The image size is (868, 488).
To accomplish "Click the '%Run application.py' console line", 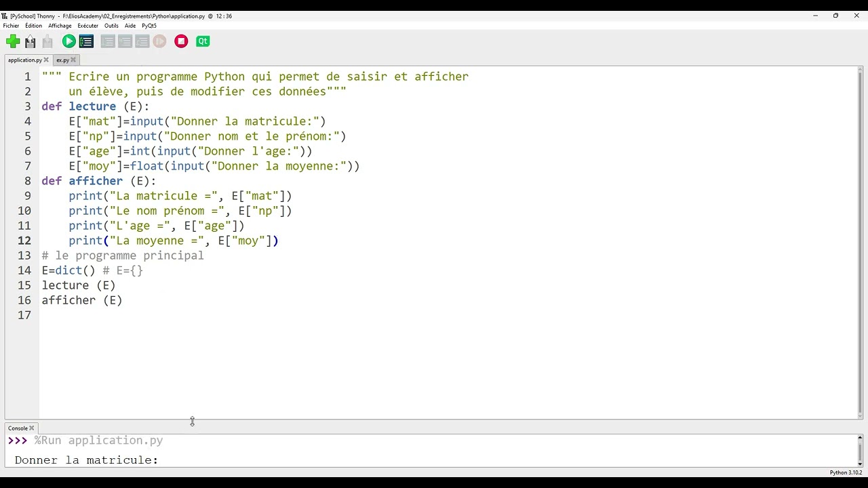I will click(99, 441).
